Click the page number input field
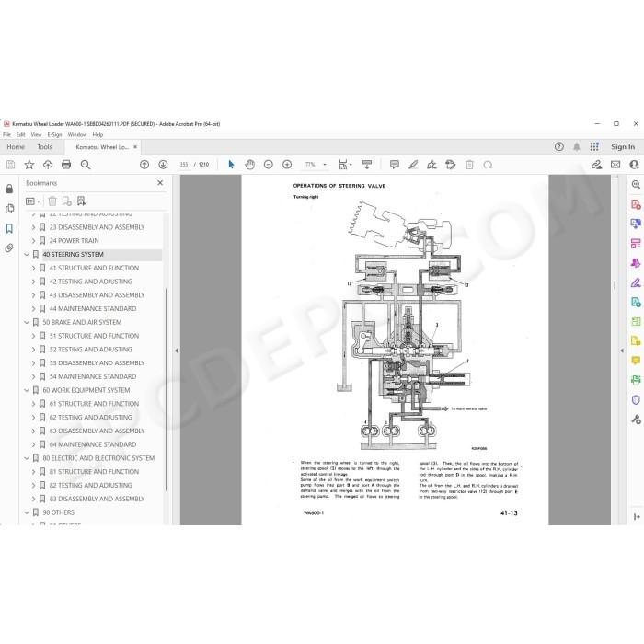The width and height of the screenshot is (644, 644). pos(184,165)
